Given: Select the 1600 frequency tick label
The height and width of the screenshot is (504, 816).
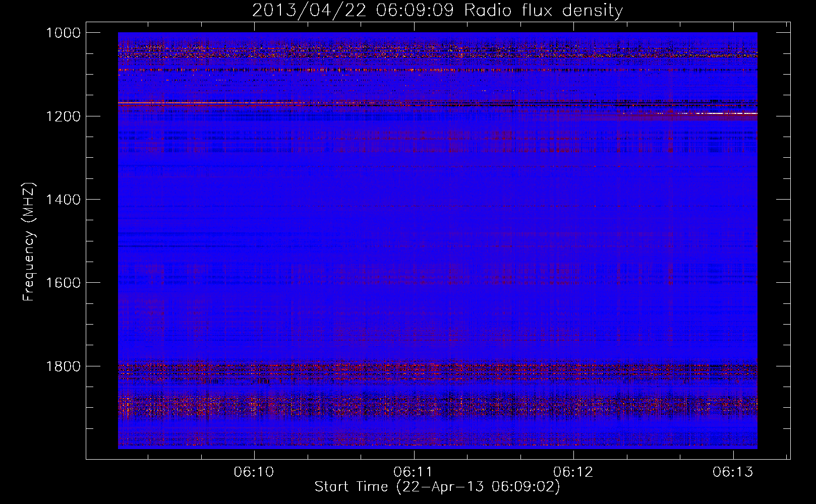Looking at the screenshot, I should 63,283.
